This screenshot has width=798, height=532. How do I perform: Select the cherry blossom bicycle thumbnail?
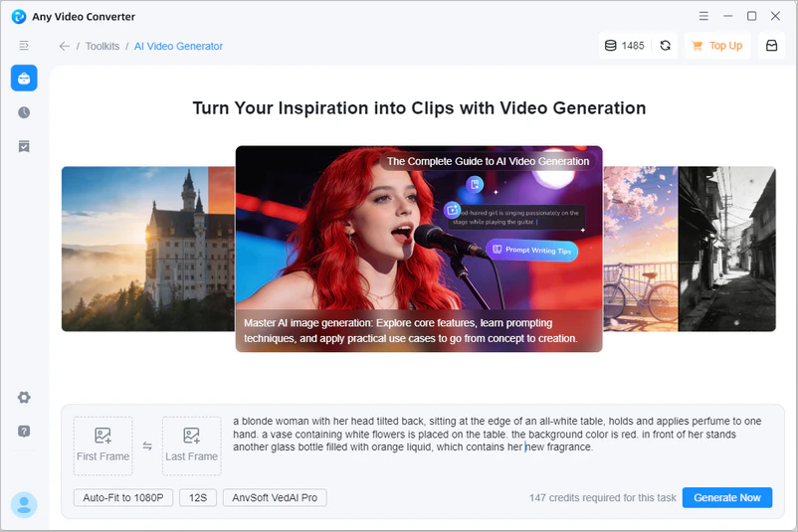tap(640, 249)
